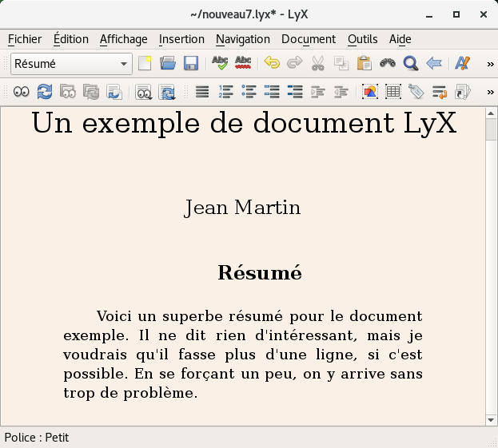The width and height of the screenshot is (498, 448).
Task: Place cursor in "Voici un superbe résumé" line
Action: point(259,316)
